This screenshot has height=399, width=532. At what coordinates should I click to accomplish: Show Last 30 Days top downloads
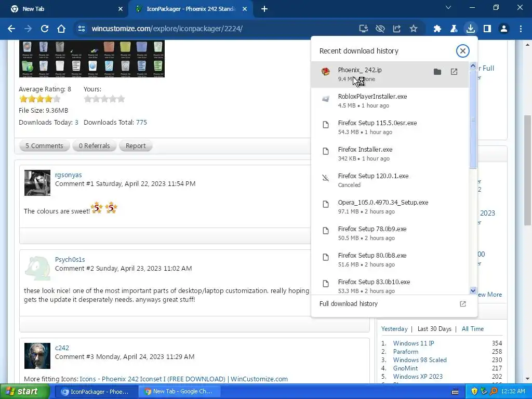pyautogui.click(x=434, y=329)
